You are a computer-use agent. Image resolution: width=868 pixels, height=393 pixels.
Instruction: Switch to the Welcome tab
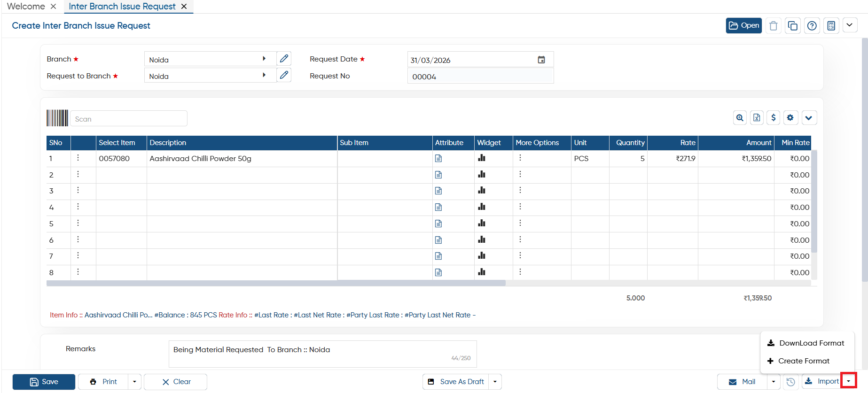tap(26, 7)
